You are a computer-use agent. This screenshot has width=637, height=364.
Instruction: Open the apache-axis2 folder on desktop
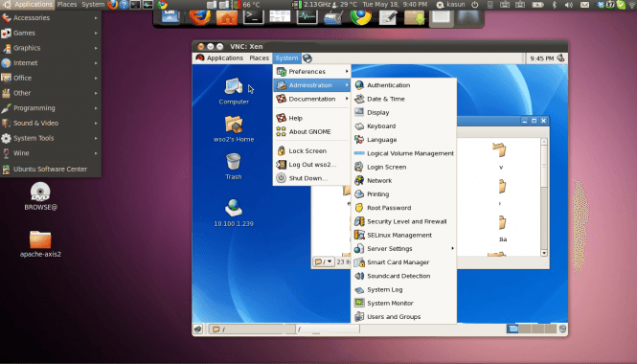click(x=40, y=243)
